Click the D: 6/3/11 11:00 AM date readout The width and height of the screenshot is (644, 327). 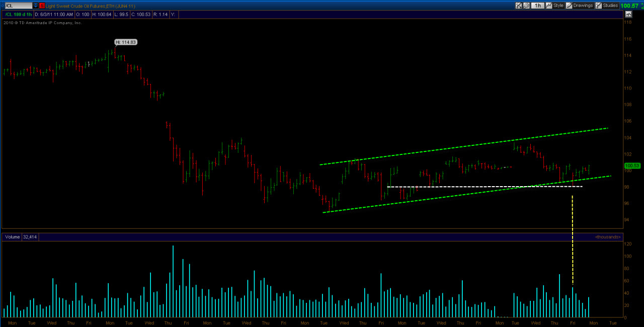[x=54, y=15]
